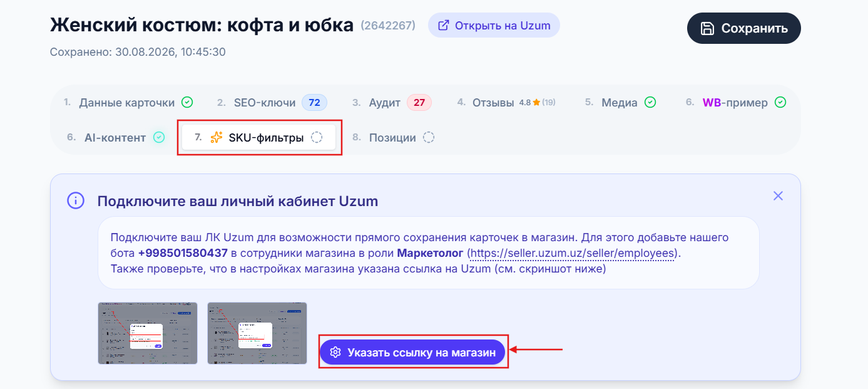
Task: Open the SEO-ключи tab
Action: click(x=272, y=103)
